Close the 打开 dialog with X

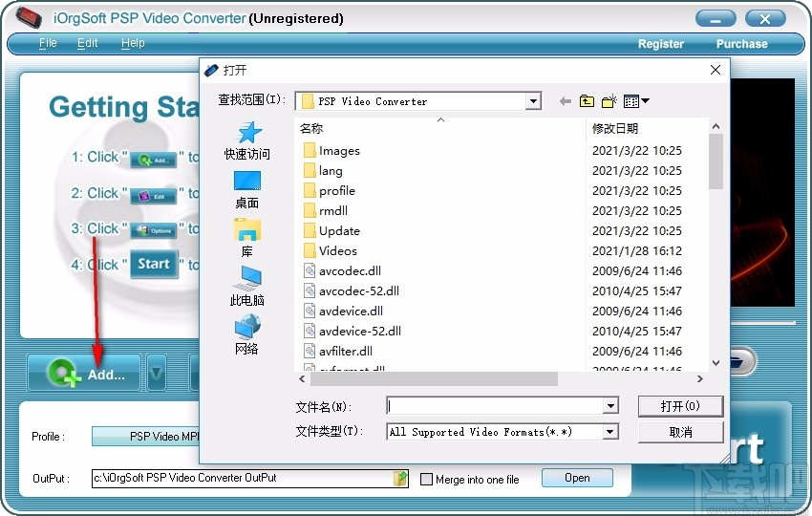[x=716, y=70]
